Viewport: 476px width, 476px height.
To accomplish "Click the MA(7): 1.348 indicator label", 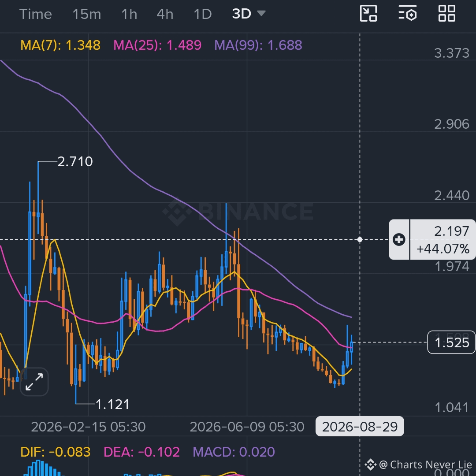I will (60, 45).
